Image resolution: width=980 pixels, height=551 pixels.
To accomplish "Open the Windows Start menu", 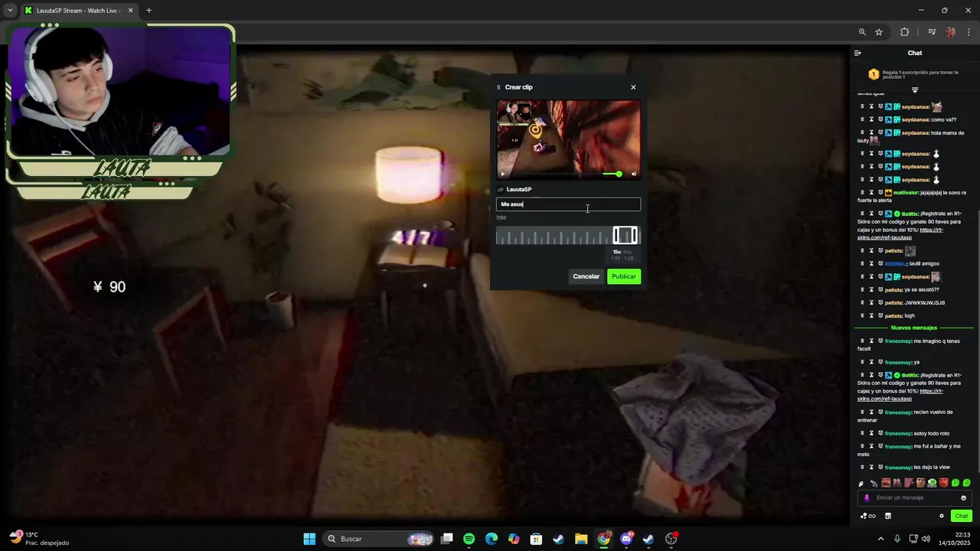I will [x=309, y=539].
